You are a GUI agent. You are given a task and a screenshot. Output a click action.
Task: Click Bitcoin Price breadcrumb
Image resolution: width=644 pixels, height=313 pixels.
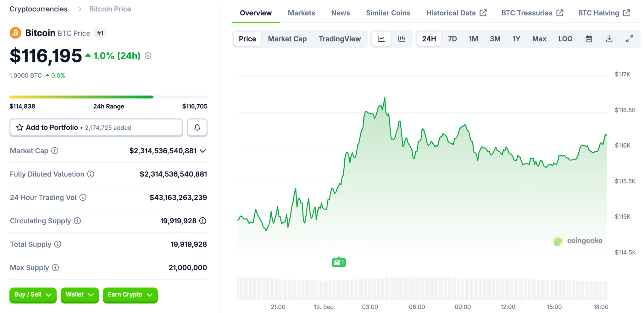[x=110, y=9]
